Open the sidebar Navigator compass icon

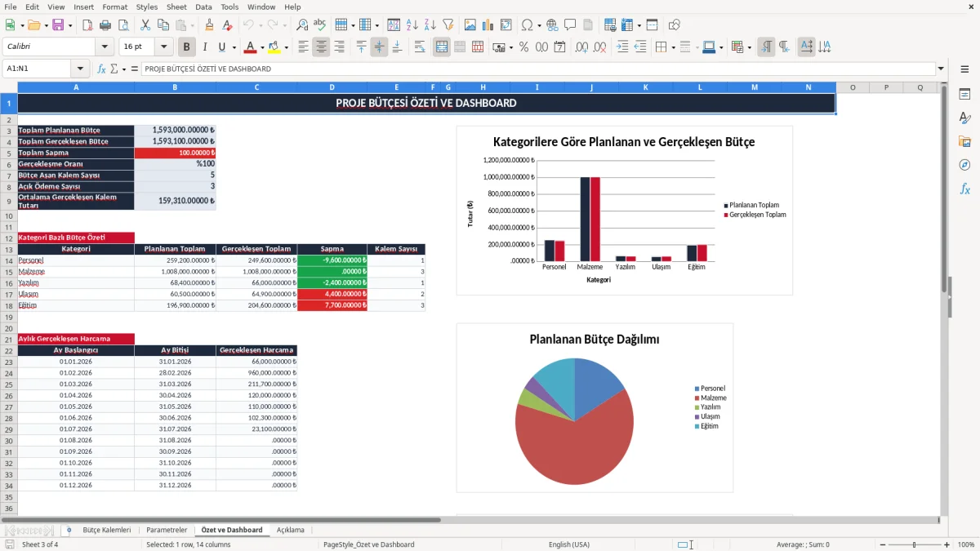pos(964,166)
